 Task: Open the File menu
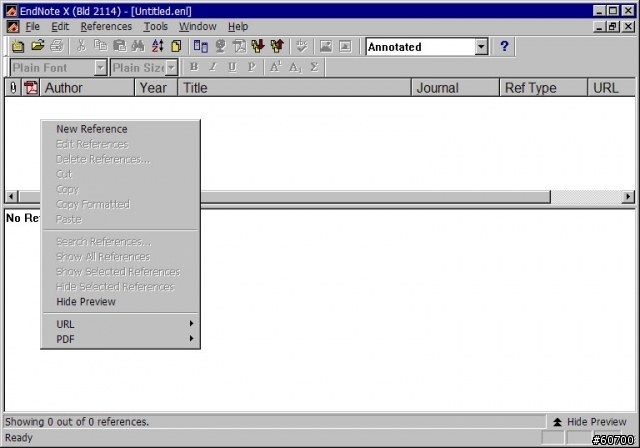coord(32,27)
